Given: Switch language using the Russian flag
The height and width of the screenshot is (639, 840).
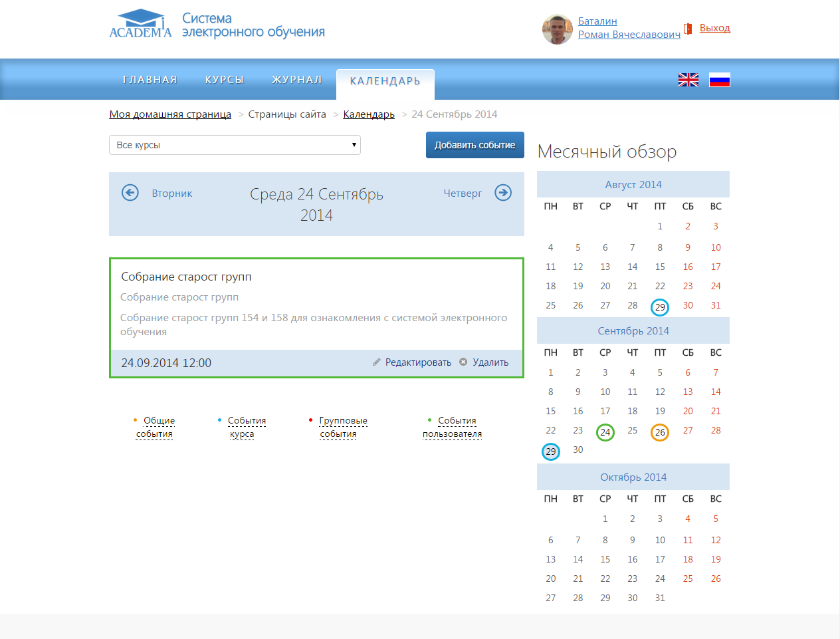Looking at the screenshot, I should tap(719, 80).
